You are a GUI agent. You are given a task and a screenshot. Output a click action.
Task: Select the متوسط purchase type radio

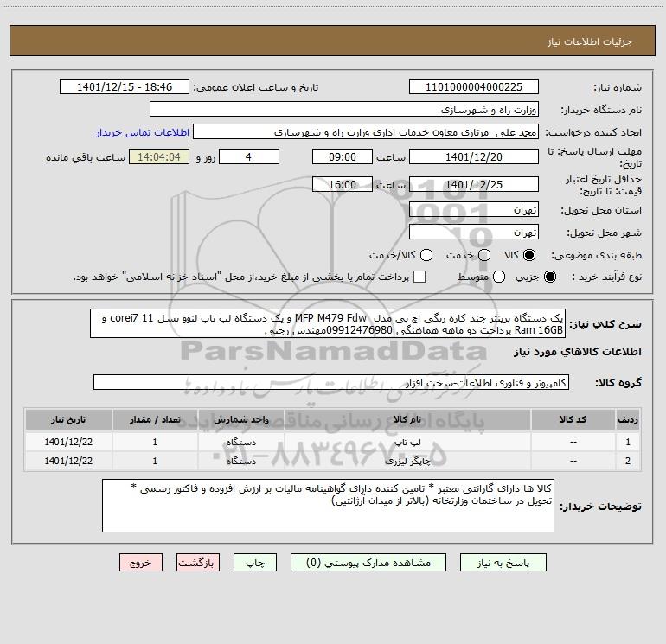(x=499, y=277)
